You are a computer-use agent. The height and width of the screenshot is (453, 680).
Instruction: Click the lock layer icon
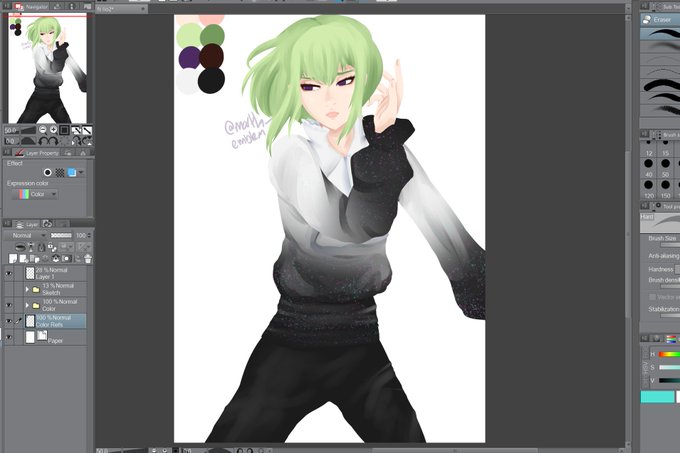(41, 247)
